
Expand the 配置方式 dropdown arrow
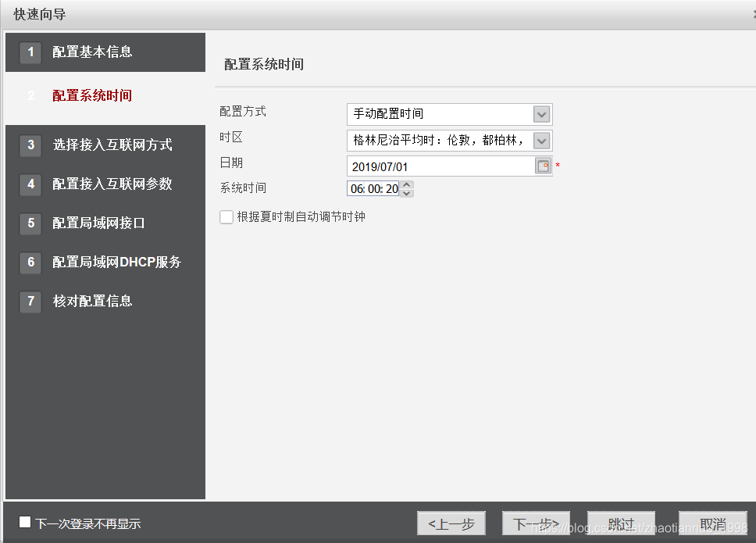click(x=541, y=114)
